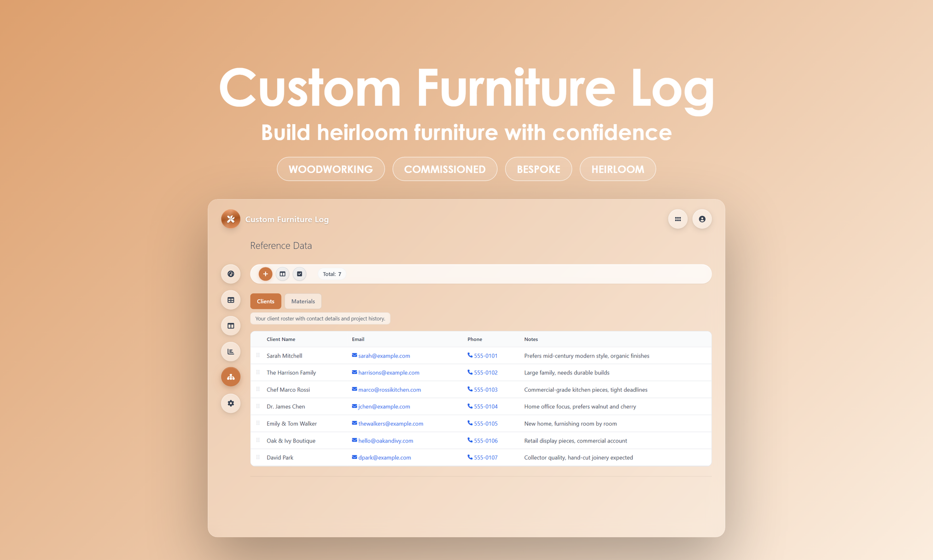Click the Custom Furniture Log tools logo
The image size is (933, 560).
231,219
